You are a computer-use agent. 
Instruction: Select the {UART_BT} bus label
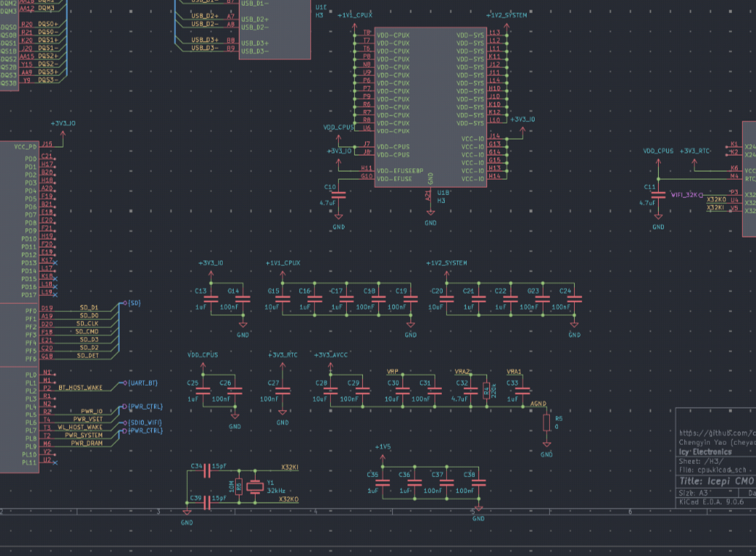click(x=142, y=383)
